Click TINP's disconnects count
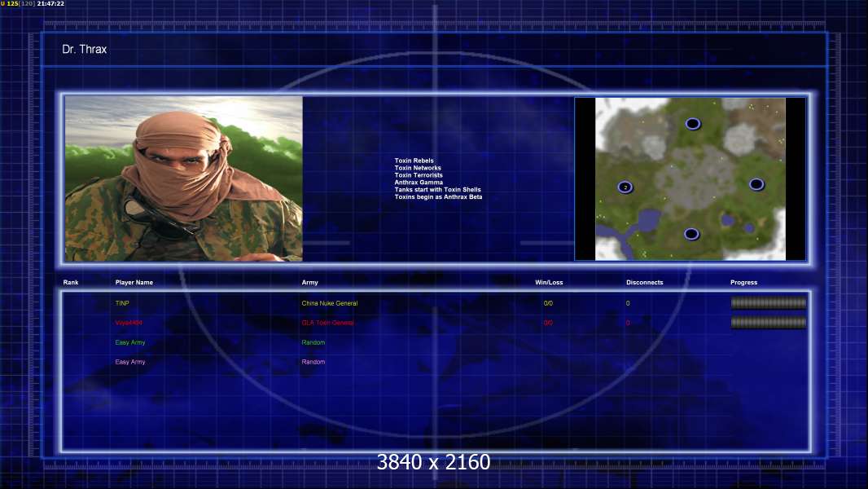This screenshot has width=868, height=489. pos(628,303)
